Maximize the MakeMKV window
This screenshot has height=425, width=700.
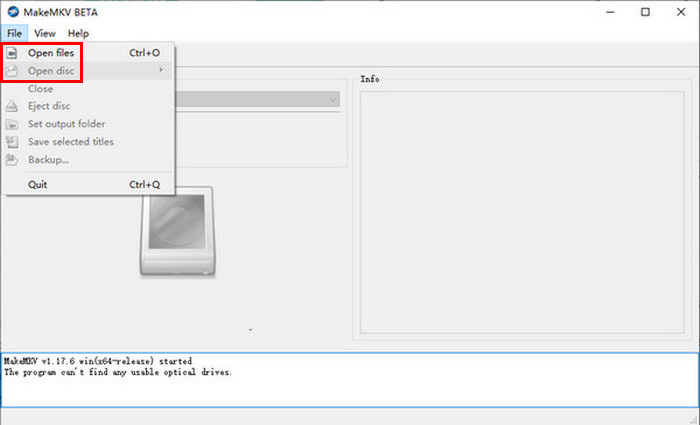point(645,13)
